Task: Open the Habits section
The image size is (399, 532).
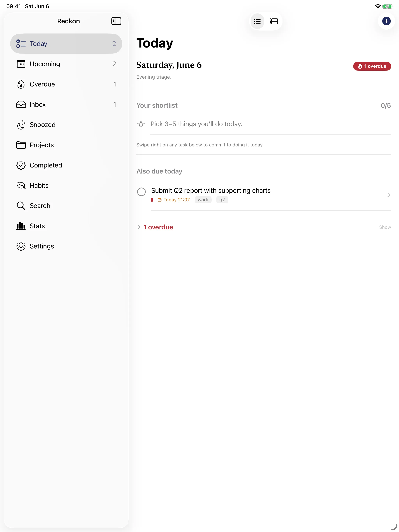Action: (x=66, y=185)
